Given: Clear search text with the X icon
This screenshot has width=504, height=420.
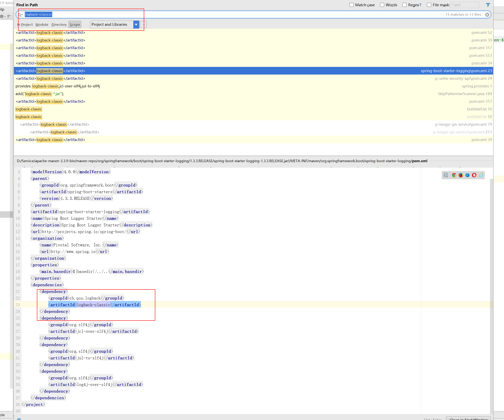Looking at the screenshot, I should click(487, 15).
